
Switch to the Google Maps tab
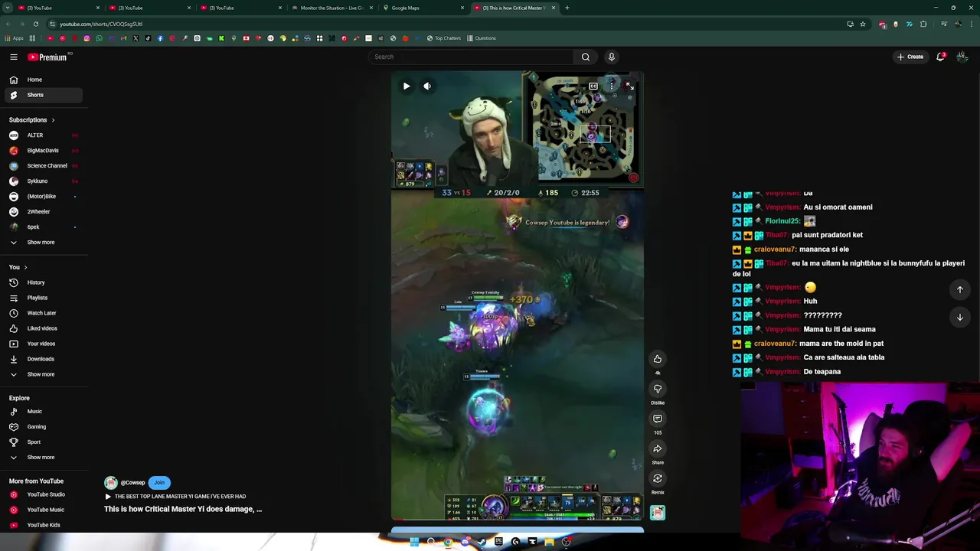pyautogui.click(x=423, y=8)
